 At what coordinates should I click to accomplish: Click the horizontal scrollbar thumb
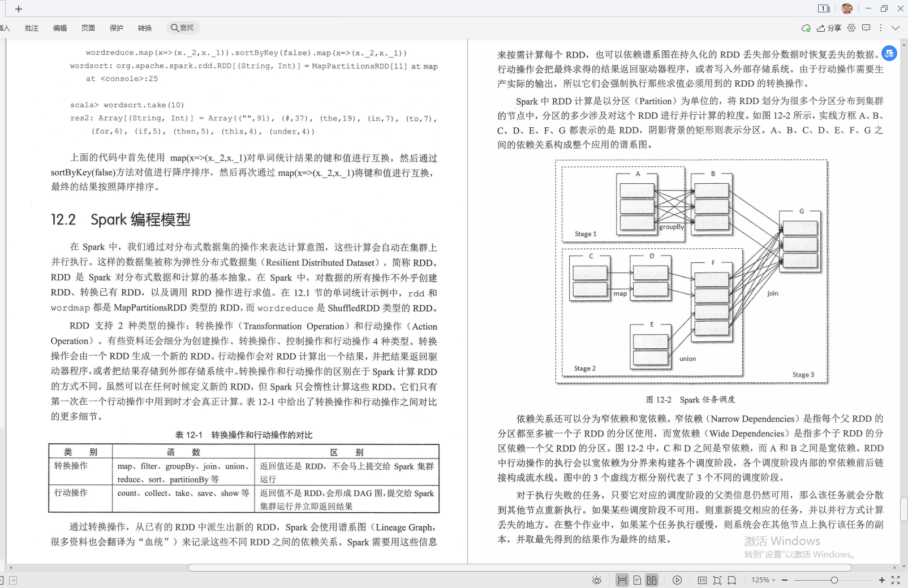[x=520, y=568]
